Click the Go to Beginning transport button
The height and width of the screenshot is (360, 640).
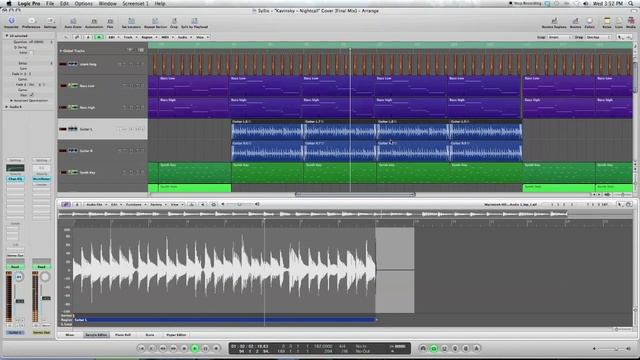click(141, 348)
